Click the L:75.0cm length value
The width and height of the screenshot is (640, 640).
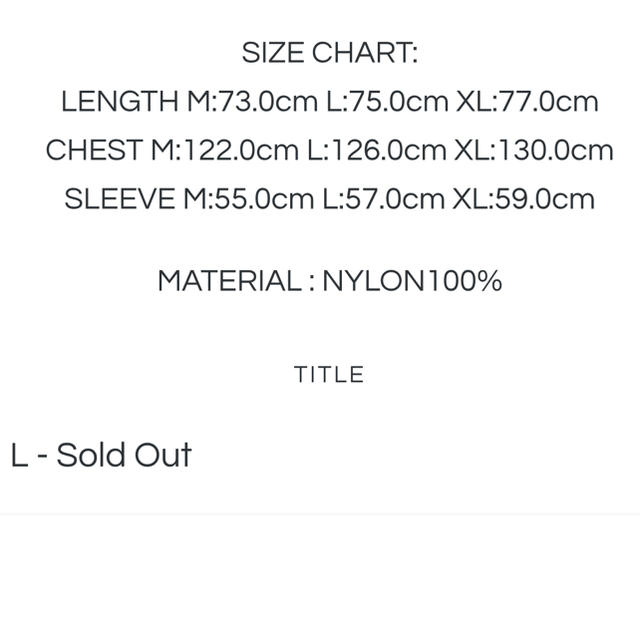tap(387, 101)
